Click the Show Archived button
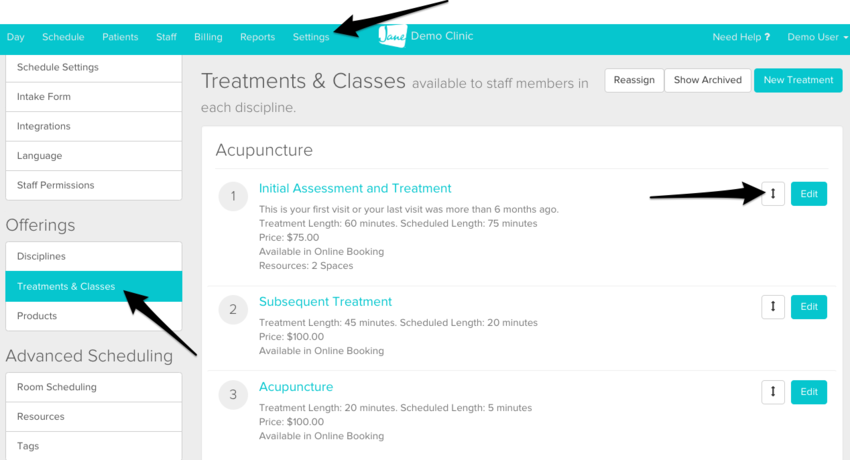 tap(707, 80)
